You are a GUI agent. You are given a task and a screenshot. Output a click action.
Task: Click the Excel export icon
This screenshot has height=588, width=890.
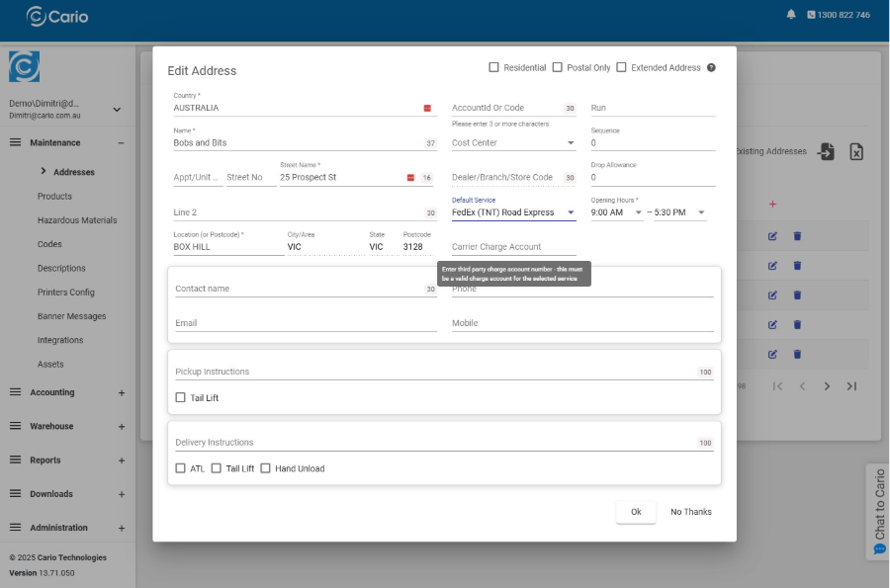click(856, 151)
